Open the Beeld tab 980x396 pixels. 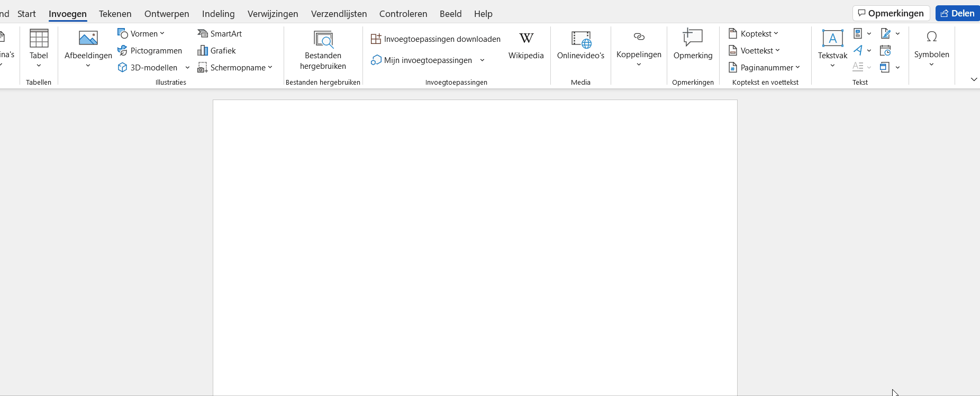point(450,14)
